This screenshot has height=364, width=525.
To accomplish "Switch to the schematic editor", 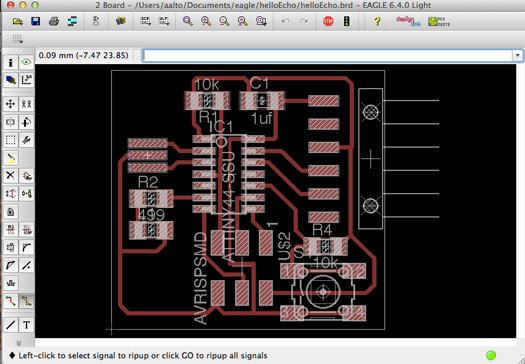I will click(x=96, y=21).
